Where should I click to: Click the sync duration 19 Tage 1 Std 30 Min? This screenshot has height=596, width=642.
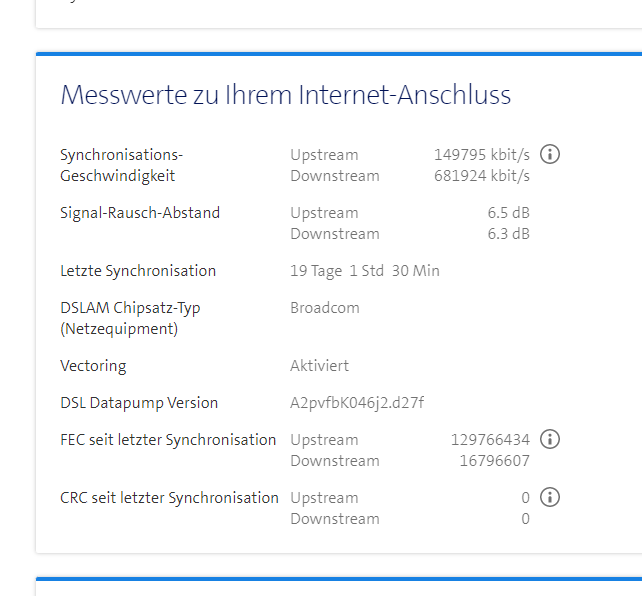pyautogui.click(x=364, y=271)
